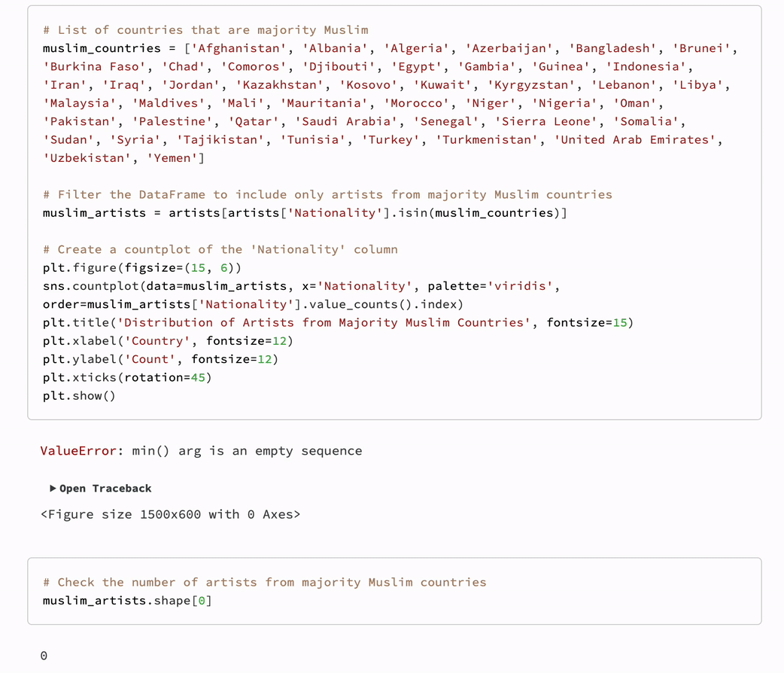This screenshot has width=784, height=673.
Task: Click the plt.xticks(rotation=45) line
Action: pos(127,377)
